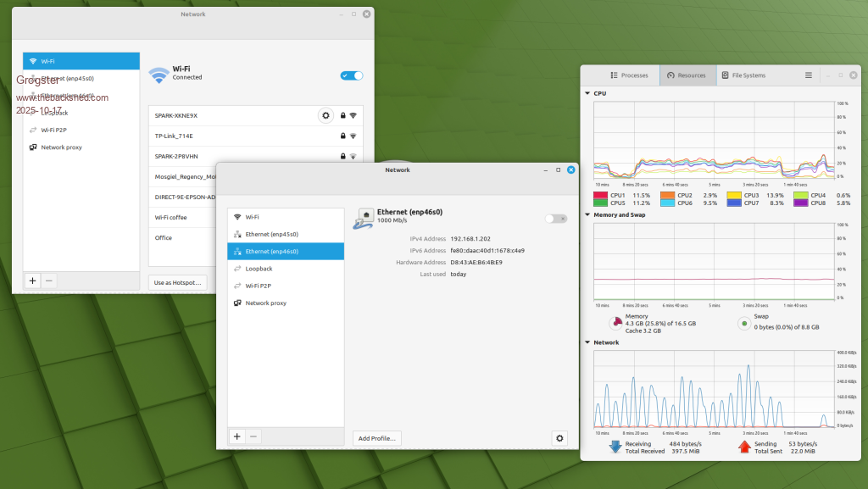Viewport: 868px width, 489px height.
Task: Click plus button in front Network window
Action: pyautogui.click(x=236, y=436)
